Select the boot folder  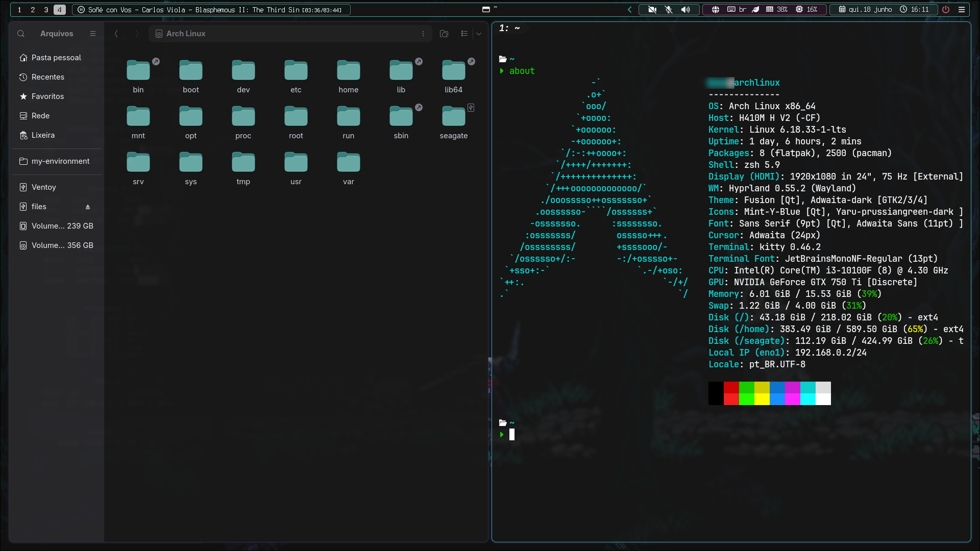coord(191,77)
